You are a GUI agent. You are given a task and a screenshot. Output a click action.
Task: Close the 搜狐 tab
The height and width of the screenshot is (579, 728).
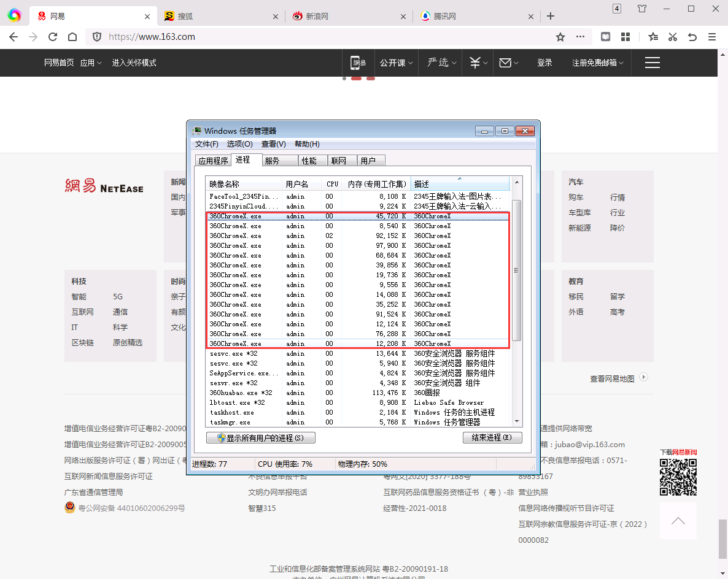[276, 16]
